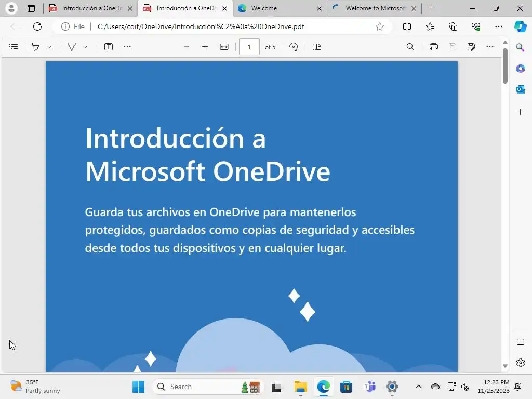The image size is (532, 399).
Task: Close the Welcome to Microsoft tab
Action: (x=414, y=8)
